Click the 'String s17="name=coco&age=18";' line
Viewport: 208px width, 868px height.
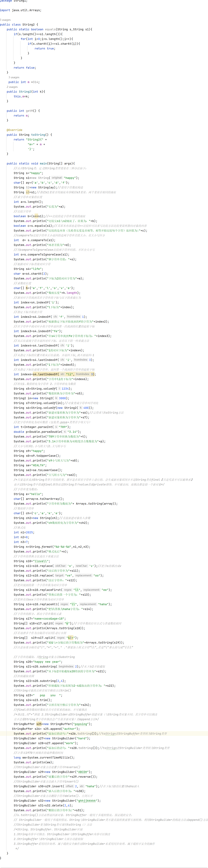[x=40, y=618]
